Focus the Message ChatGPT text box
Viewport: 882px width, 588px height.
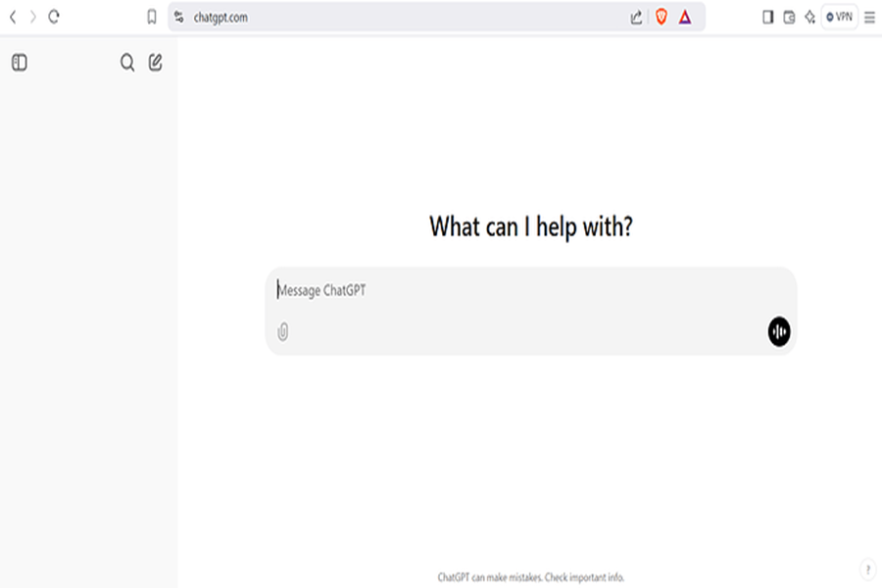point(530,290)
